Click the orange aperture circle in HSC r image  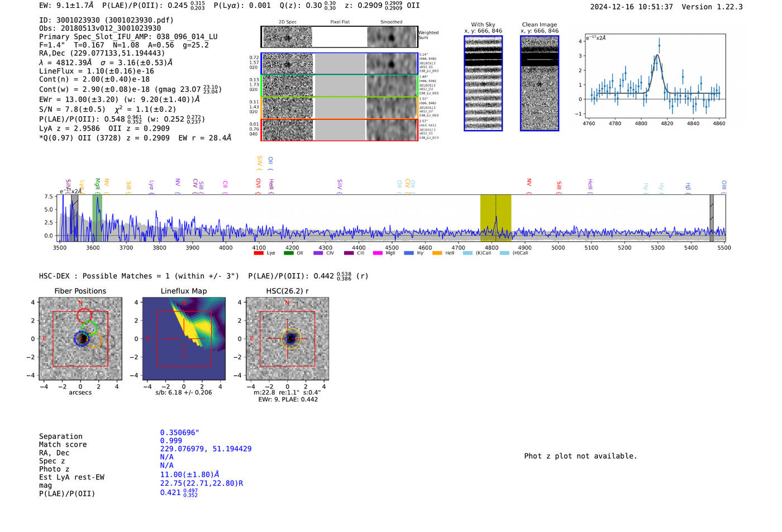point(291,339)
